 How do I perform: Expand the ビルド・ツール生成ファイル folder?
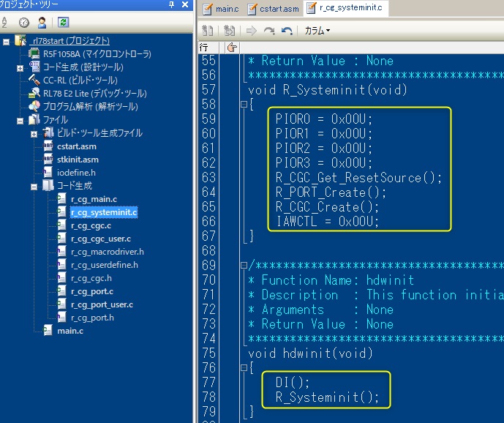[x=34, y=133]
